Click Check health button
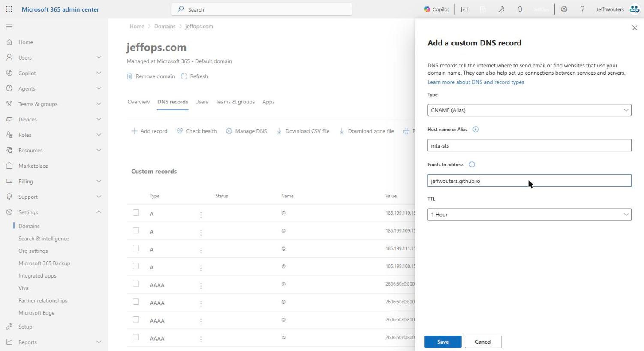644x351 pixels. pyautogui.click(x=196, y=131)
